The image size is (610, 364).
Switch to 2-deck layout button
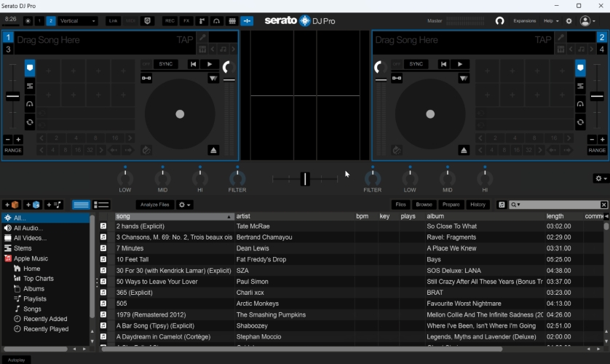tap(50, 21)
